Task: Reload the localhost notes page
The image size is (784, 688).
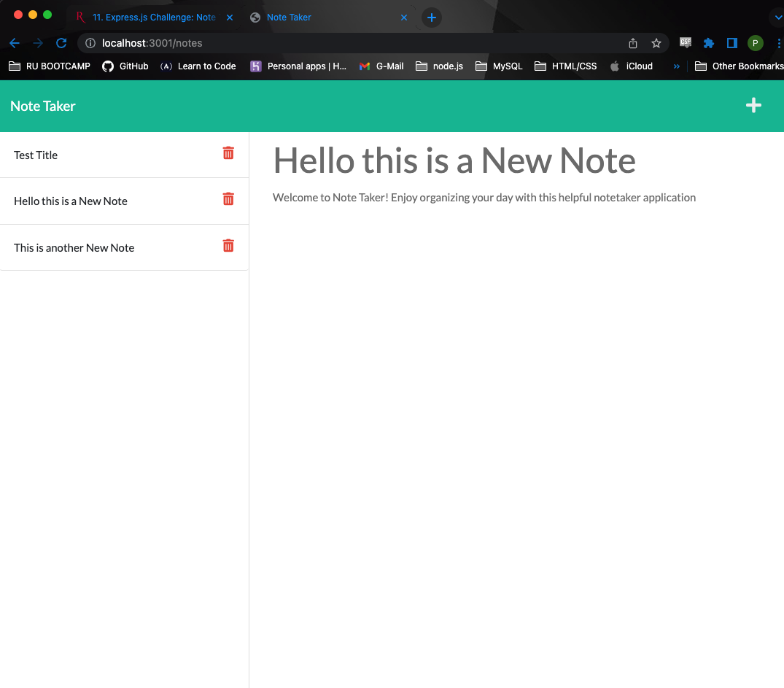Action: pos(61,43)
